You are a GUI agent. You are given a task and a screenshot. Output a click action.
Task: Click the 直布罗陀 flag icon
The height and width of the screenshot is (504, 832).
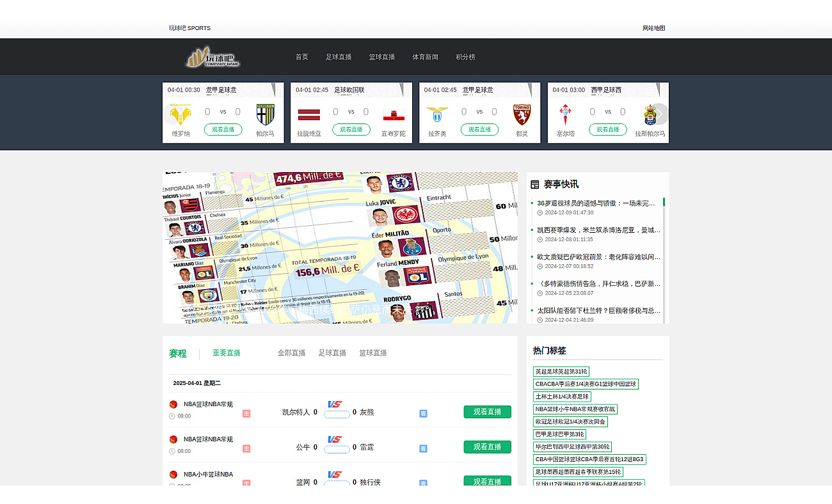pos(394,114)
